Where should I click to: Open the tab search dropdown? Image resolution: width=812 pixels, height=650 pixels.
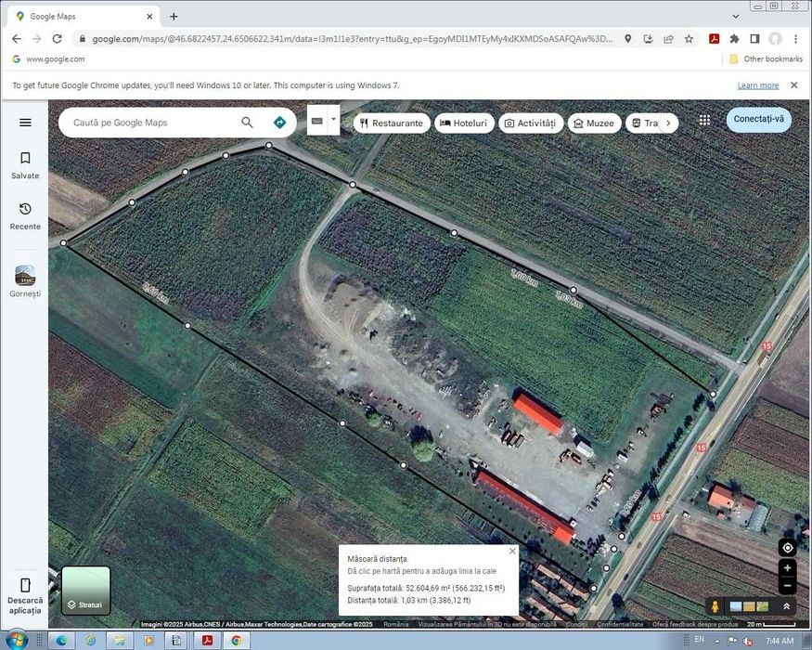click(x=735, y=17)
